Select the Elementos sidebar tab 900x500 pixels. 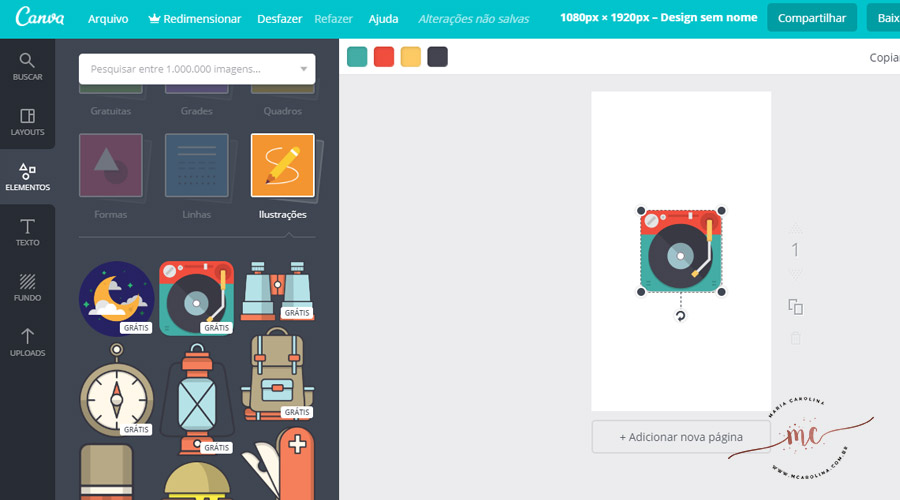click(27, 177)
